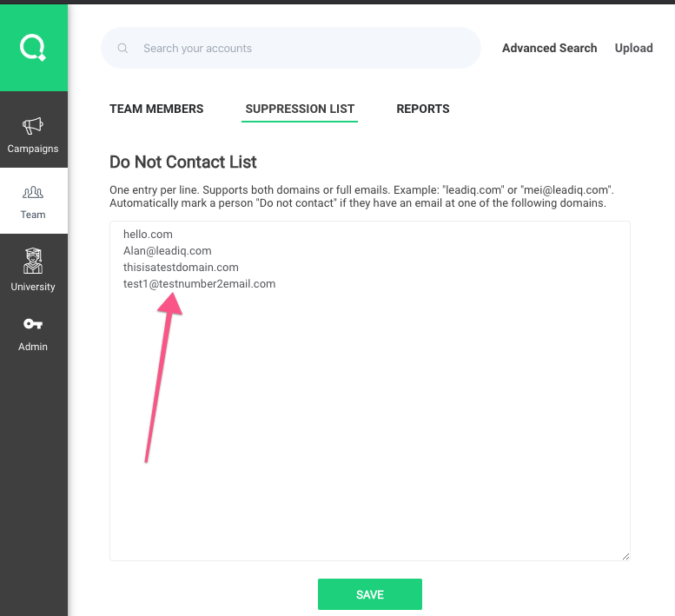Screen dimensions: 675x616
Task: Open the Advanced Search link
Action: click(x=549, y=49)
